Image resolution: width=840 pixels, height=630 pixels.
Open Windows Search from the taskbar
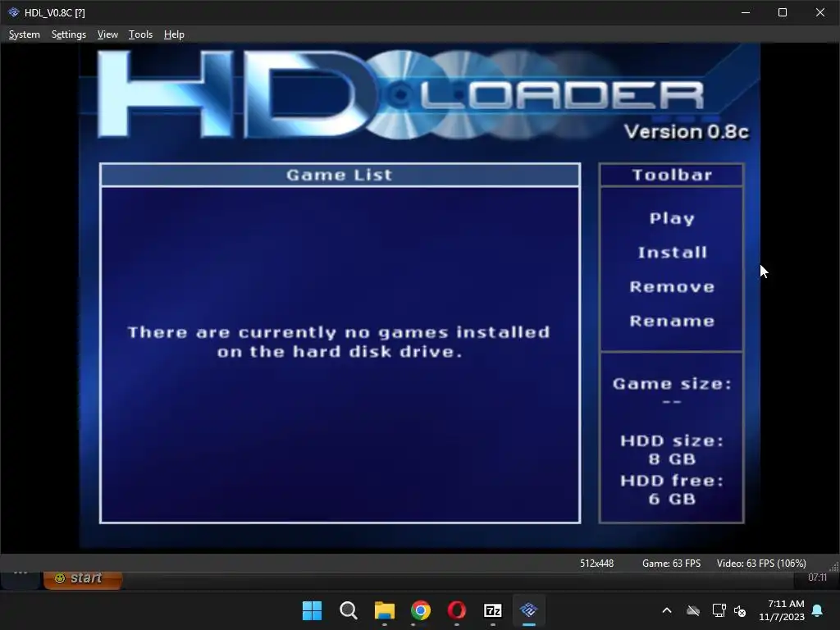348,610
